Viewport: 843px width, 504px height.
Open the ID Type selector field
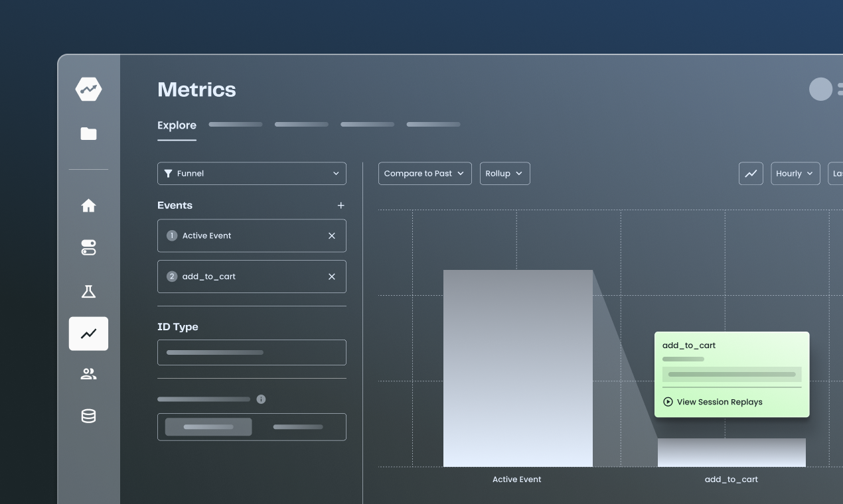coord(252,352)
